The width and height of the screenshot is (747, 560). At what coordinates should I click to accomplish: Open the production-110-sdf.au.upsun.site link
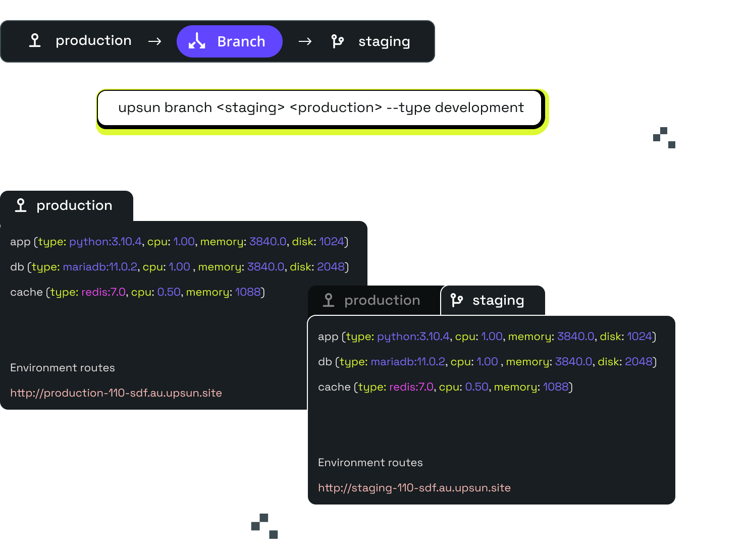pyautogui.click(x=116, y=393)
